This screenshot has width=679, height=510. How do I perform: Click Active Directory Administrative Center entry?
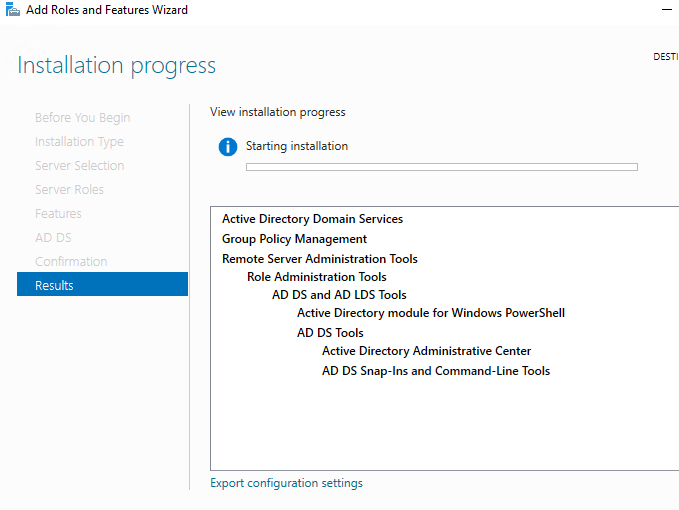pyautogui.click(x=427, y=351)
